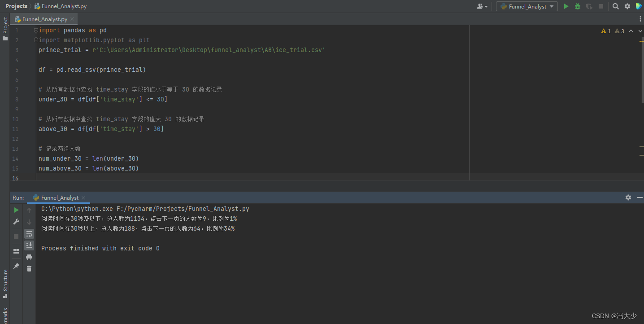Open Run panel settings gear
This screenshot has height=324, width=644.
(628, 197)
